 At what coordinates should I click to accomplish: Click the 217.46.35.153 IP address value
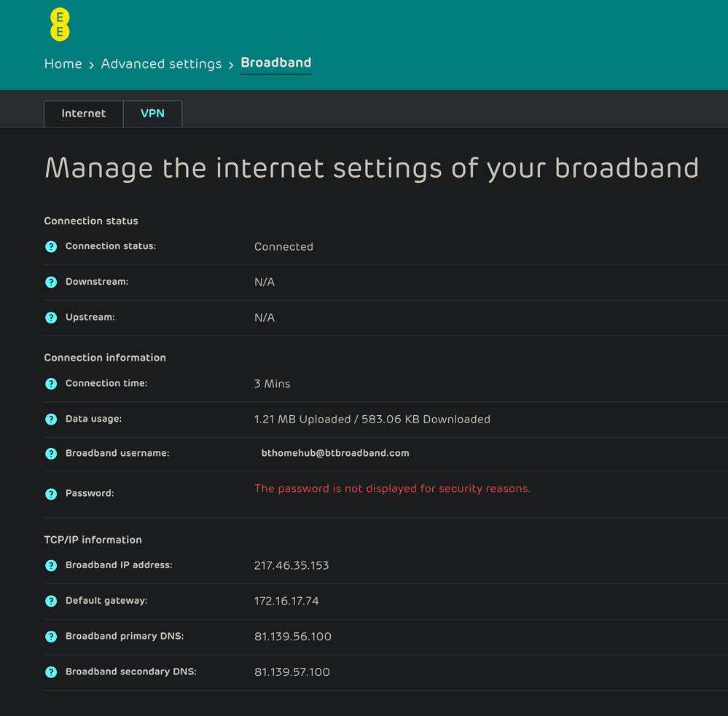click(x=291, y=565)
